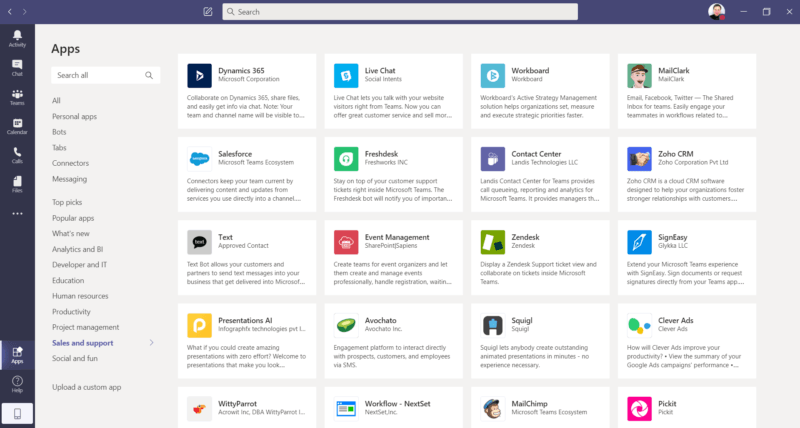Screen dimensions: 800x428
Task: Filter apps by Tabs
Action: [59, 147]
